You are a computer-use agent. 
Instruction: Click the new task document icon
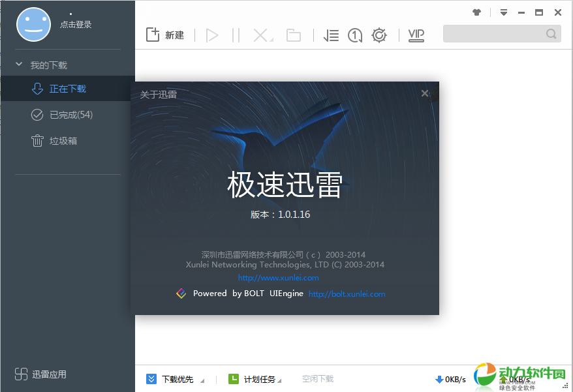[153, 35]
